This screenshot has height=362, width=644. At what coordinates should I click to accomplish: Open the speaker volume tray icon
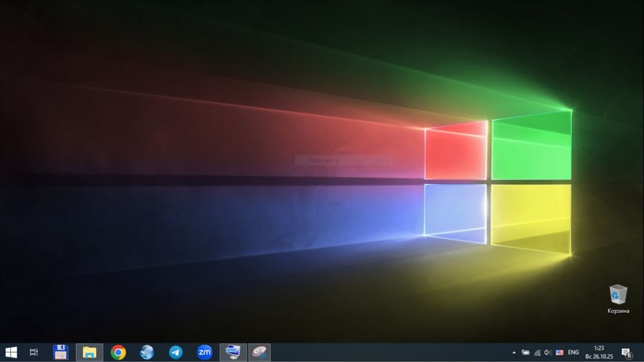[x=547, y=352]
